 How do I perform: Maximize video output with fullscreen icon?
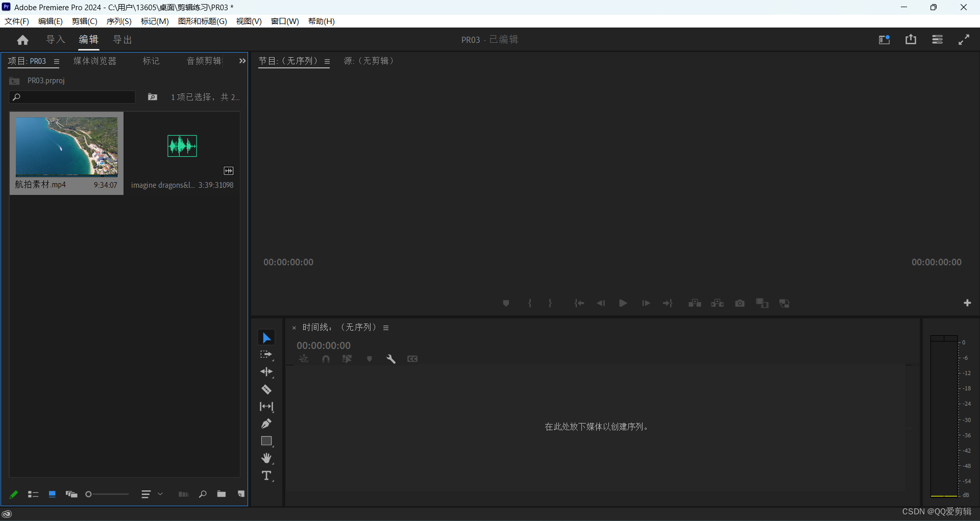pyautogui.click(x=964, y=40)
